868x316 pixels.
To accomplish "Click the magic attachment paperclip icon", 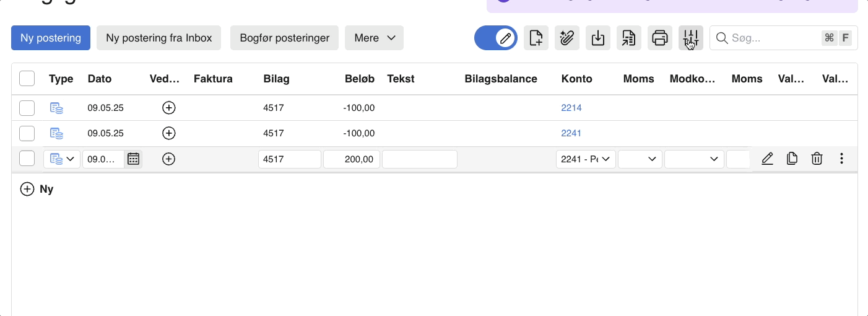I will (567, 38).
